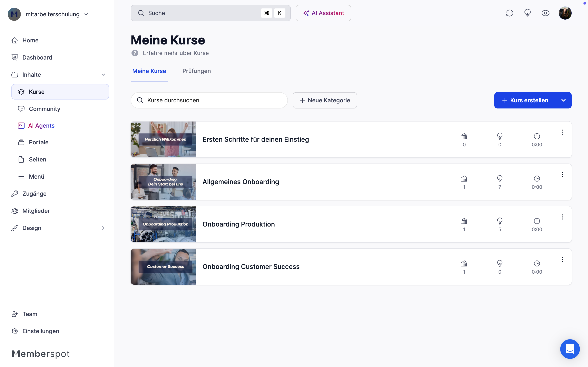Click the AI Agents sidebar item
588x367 pixels.
pyautogui.click(x=41, y=125)
